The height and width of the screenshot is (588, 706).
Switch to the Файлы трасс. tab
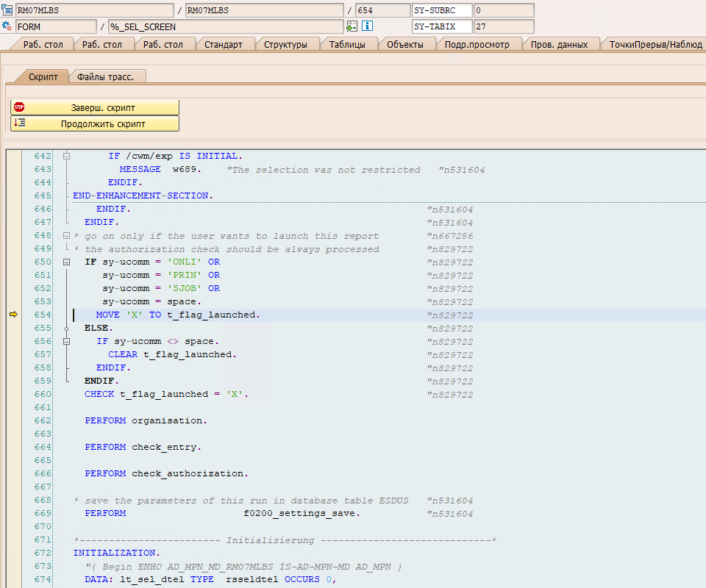107,76
